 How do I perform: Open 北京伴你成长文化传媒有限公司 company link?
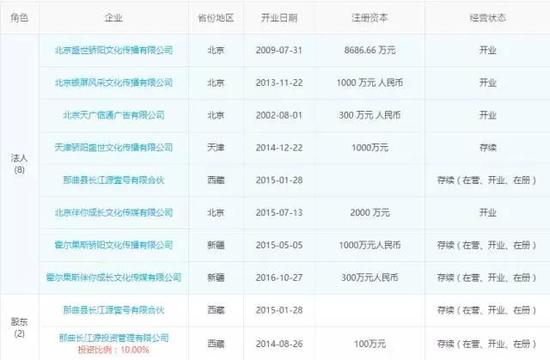click(x=114, y=213)
